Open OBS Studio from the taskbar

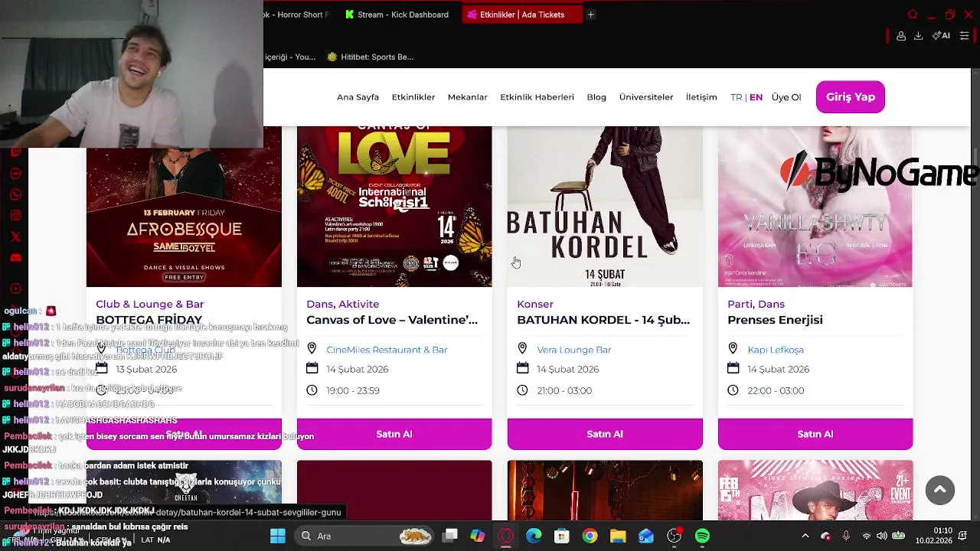[x=674, y=536]
